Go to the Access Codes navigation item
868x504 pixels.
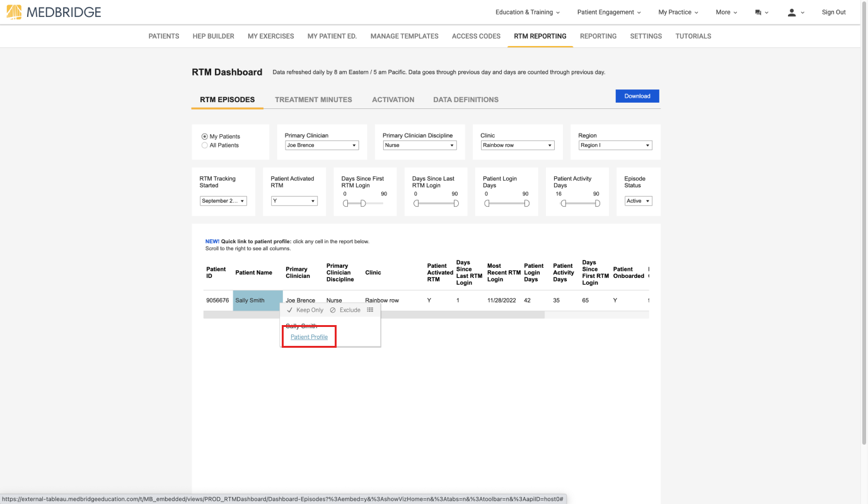click(476, 37)
